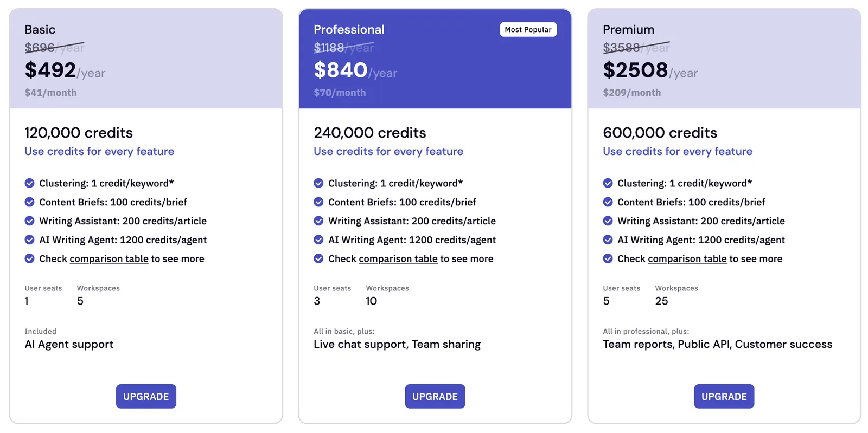Viewport: 868px width, 433px height.
Task: Click Basic plan Content Briefs checkmark icon
Action: [x=30, y=202]
